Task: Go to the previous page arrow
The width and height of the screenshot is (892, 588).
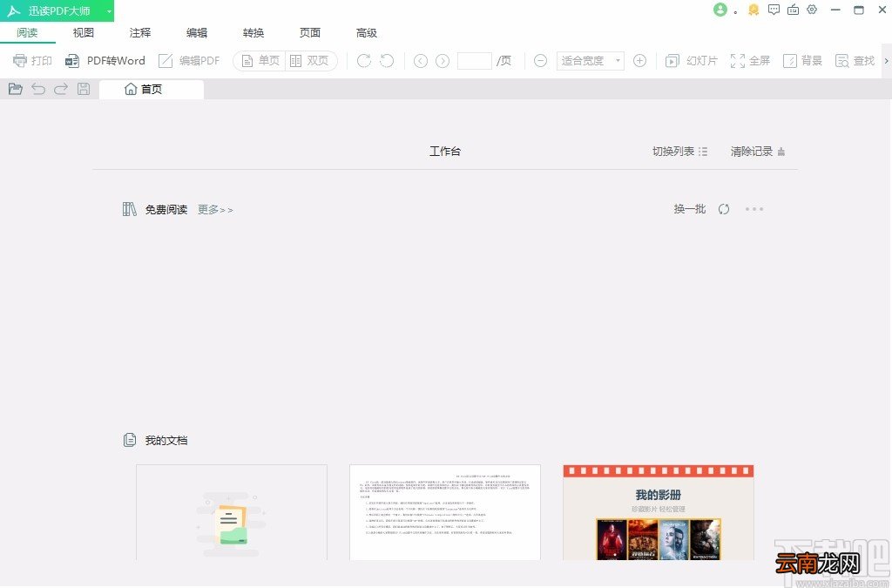Action: [x=421, y=60]
